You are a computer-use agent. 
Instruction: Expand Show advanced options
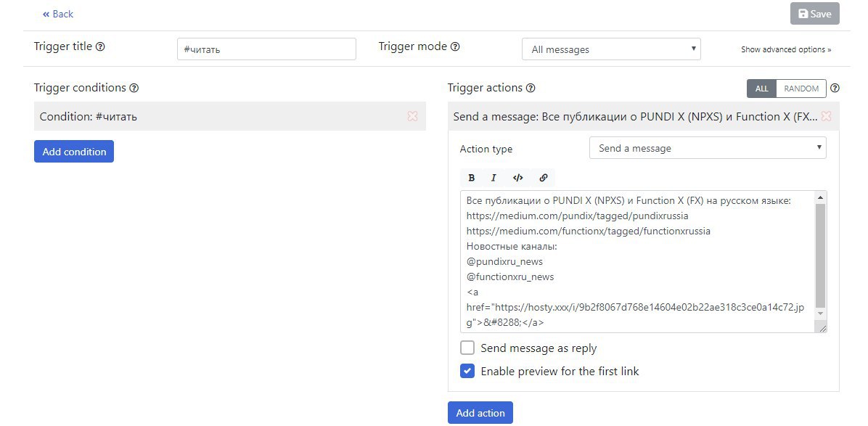[x=786, y=50]
